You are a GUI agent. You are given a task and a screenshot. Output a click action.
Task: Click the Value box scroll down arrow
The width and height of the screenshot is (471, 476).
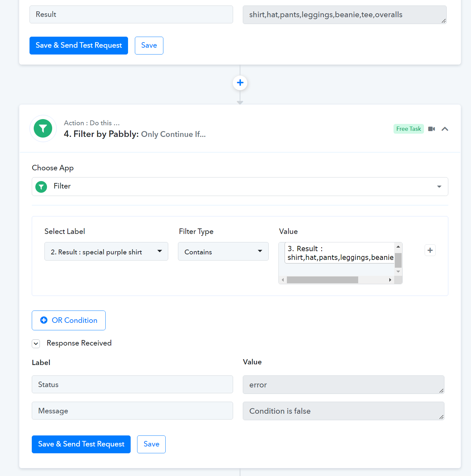(398, 272)
